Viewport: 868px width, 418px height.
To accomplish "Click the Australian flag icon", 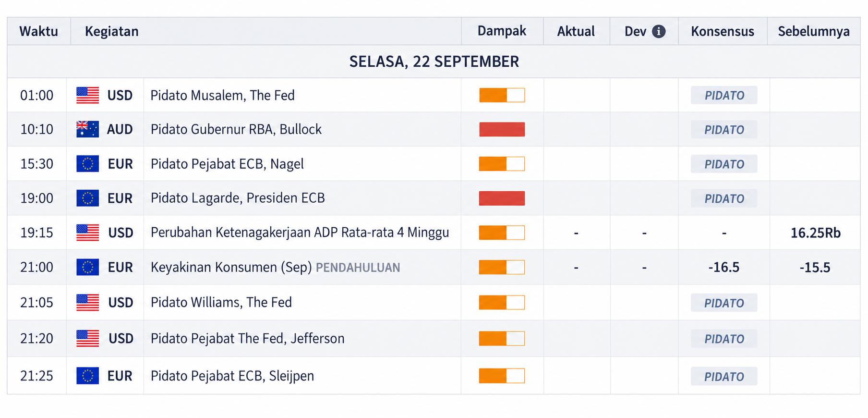I will pyautogui.click(x=87, y=129).
